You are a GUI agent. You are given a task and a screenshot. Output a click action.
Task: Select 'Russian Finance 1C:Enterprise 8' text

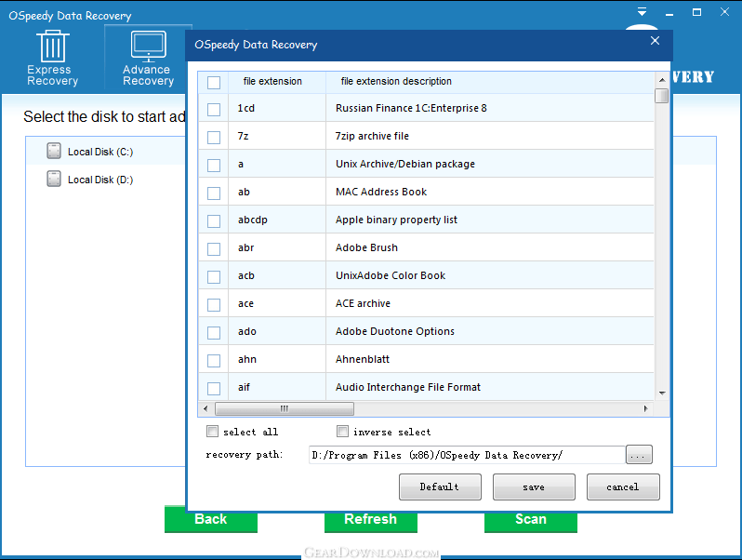(x=411, y=109)
